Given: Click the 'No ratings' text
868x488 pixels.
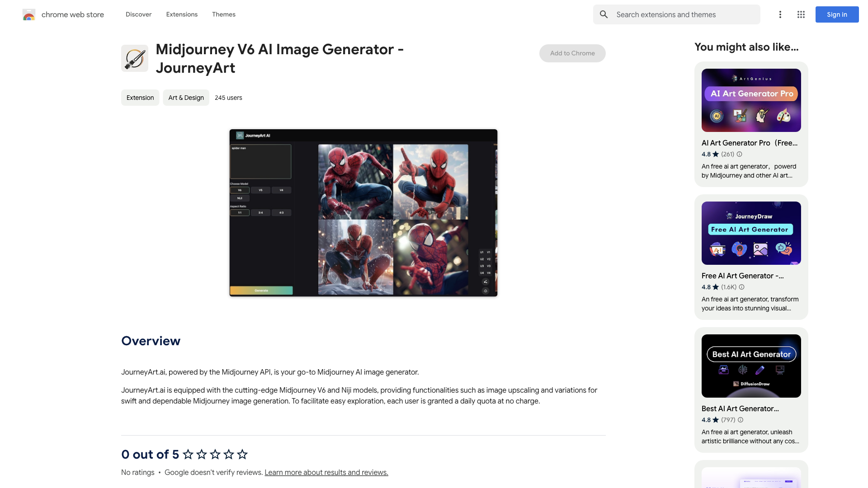Looking at the screenshot, I should pyautogui.click(x=138, y=472).
